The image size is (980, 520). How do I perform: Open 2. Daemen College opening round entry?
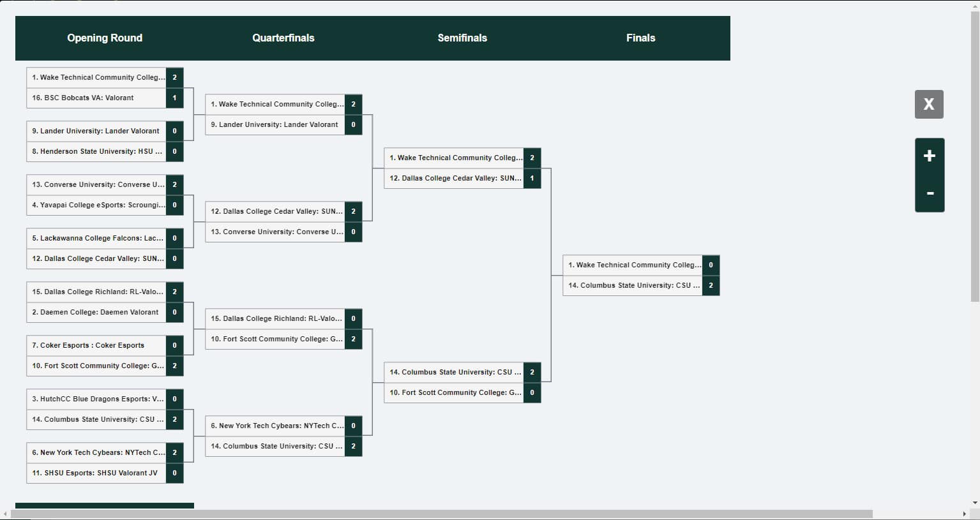coord(96,313)
